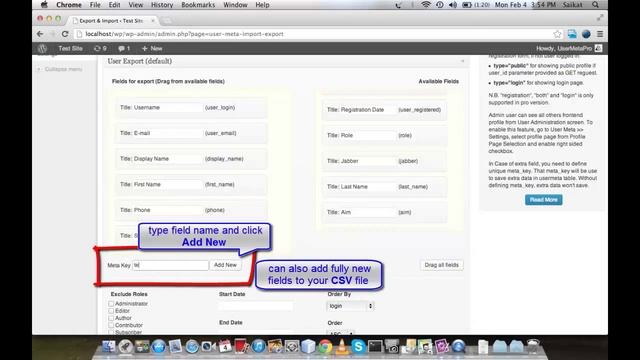The height and width of the screenshot is (360, 640).
Task: Open the Calendar icon in dock
Action: [x=225, y=347]
